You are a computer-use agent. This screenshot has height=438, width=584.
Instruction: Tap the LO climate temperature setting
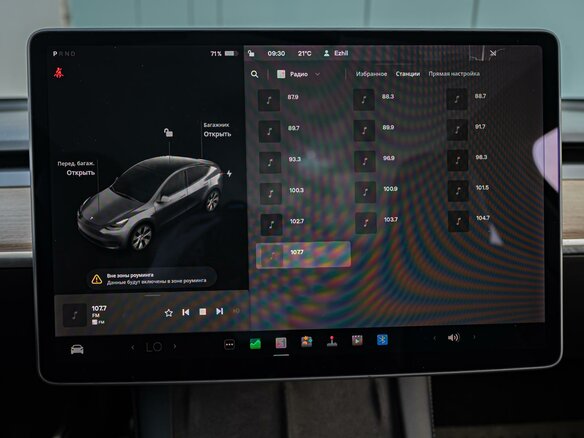click(154, 347)
